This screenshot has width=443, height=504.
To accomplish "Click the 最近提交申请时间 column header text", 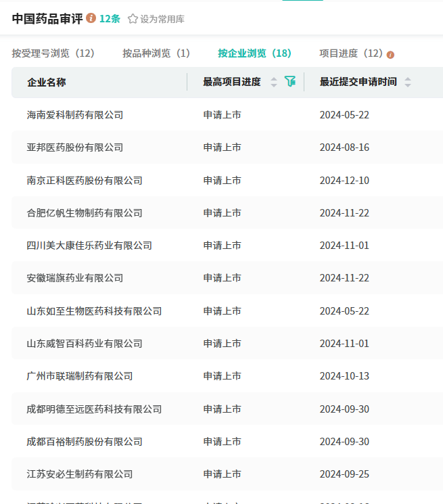I will 358,82.
